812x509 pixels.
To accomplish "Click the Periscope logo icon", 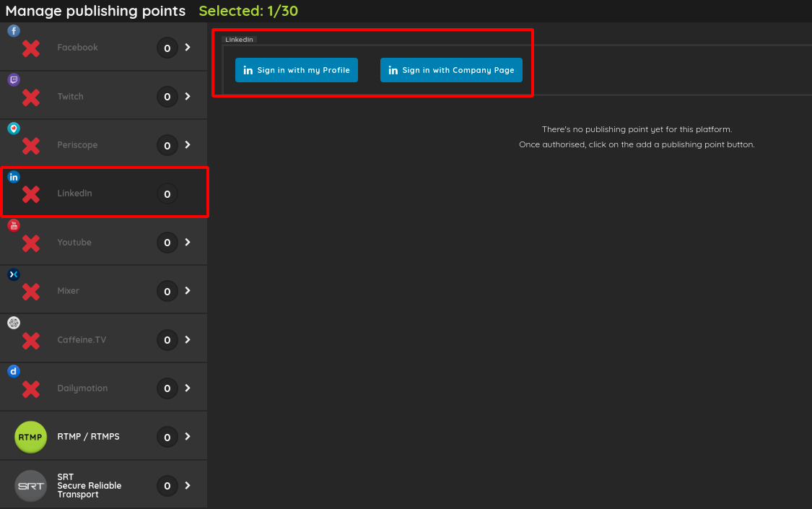I will (14, 129).
